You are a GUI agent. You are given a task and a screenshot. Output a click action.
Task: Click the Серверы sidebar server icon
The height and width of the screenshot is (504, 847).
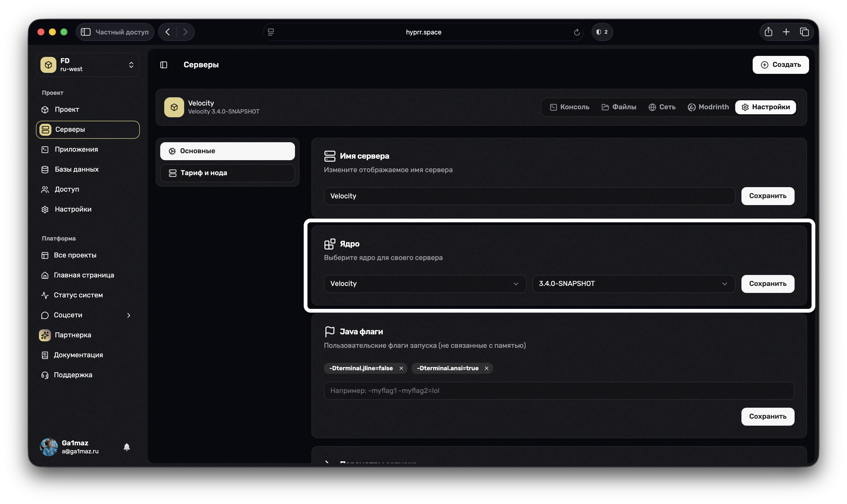(x=45, y=129)
